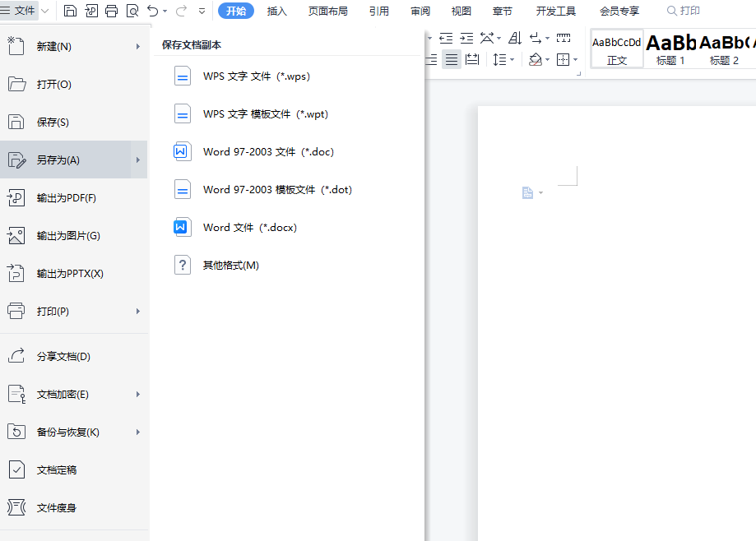The image size is (756, 541).
Task: Click the borders icon in ribbon
Action: click(563, 60)
